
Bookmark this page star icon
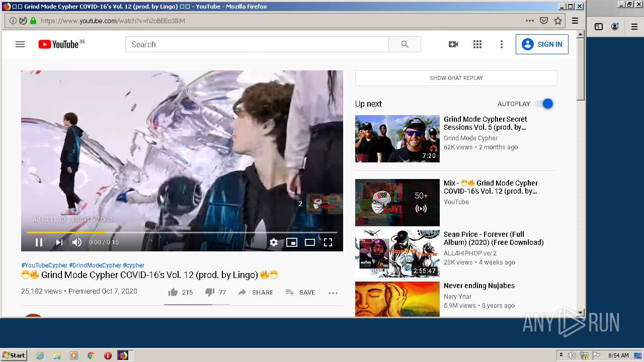point(558,21)
